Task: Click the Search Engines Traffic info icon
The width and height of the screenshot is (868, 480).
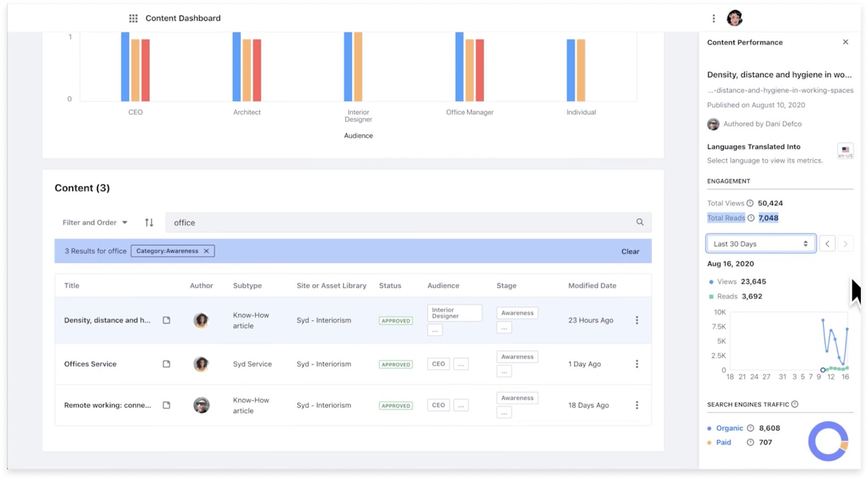Action: 795,404
